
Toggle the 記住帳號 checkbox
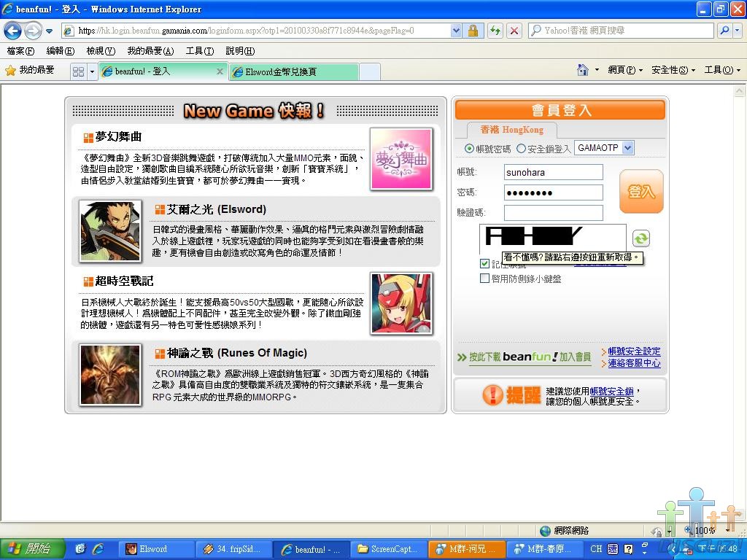coord(485,263)
